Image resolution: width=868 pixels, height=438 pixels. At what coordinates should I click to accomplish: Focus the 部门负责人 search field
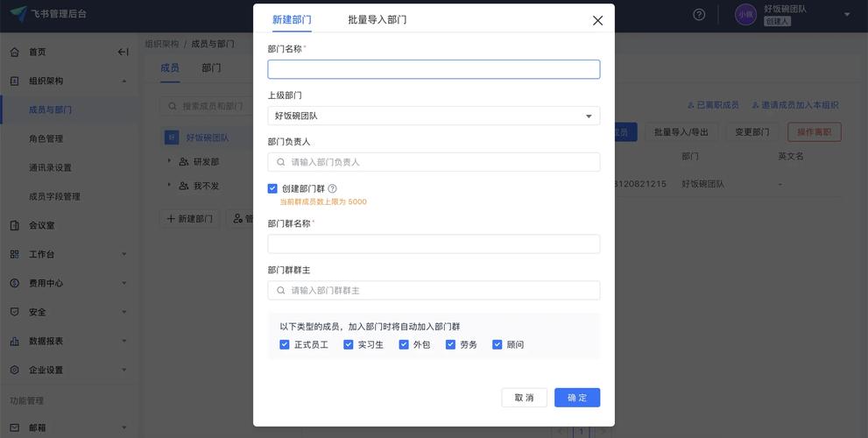tap(434, 162)
